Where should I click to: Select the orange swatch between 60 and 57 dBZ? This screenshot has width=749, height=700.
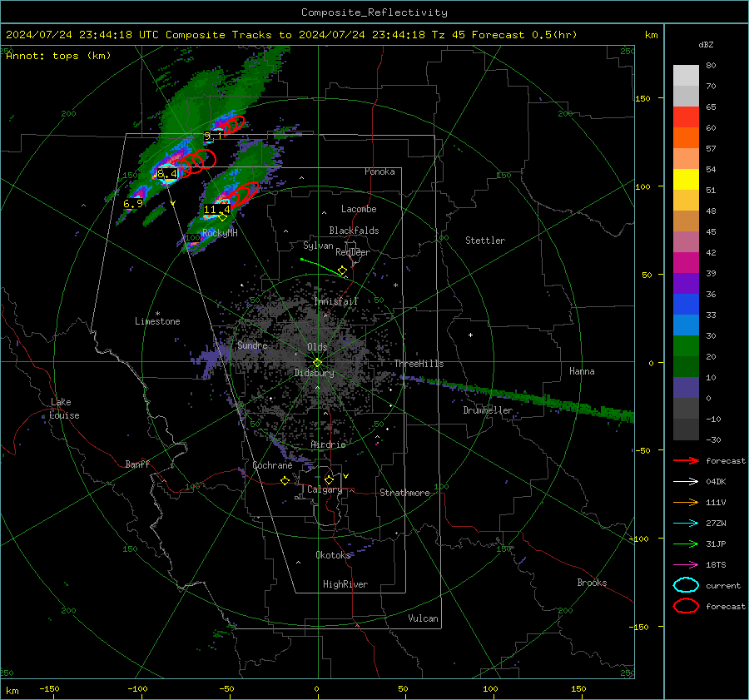(686, 138)
